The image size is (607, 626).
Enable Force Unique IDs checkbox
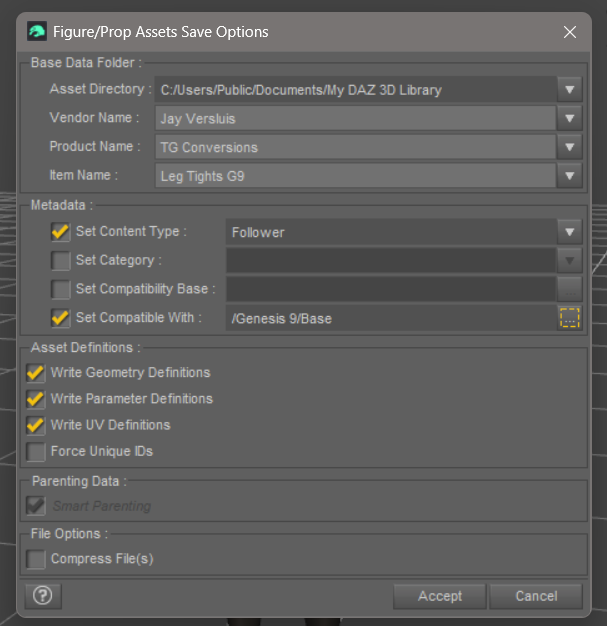pos(36,452)
